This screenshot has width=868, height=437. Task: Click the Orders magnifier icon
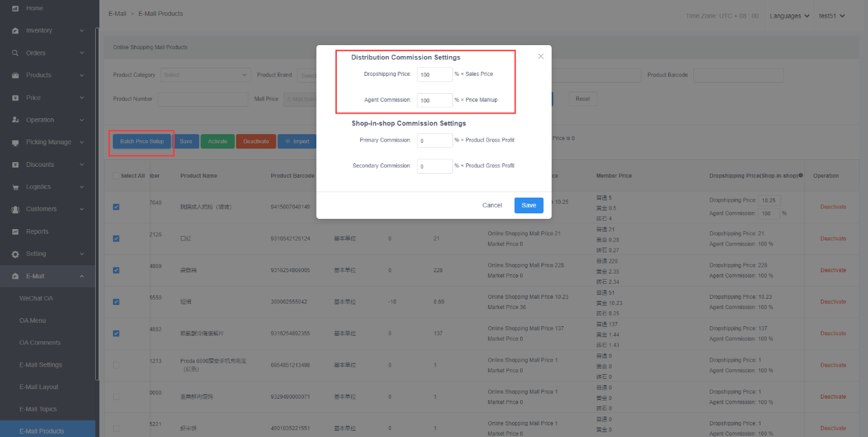(15, 53)
